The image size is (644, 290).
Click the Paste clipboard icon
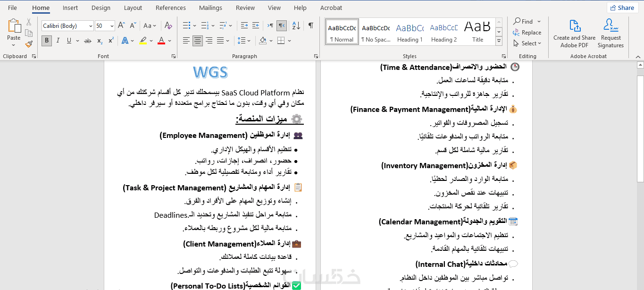(x=14, y=26)
